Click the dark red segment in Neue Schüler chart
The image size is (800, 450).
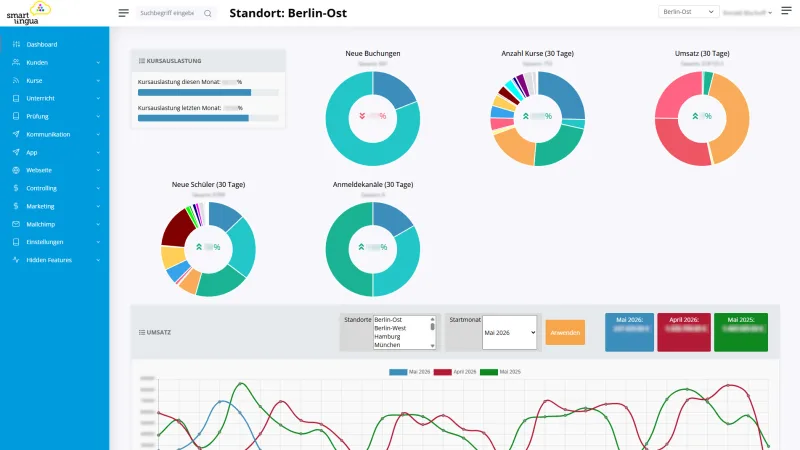(177, 229)
